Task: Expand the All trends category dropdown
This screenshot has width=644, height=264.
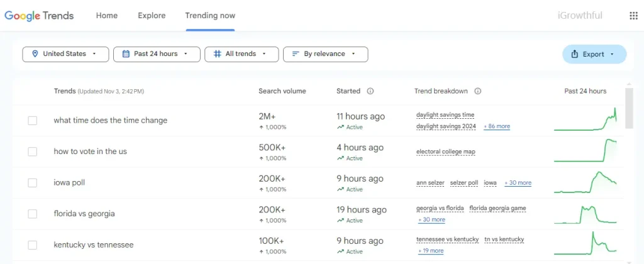Action: pyautogui.click(x=241, y=54)
